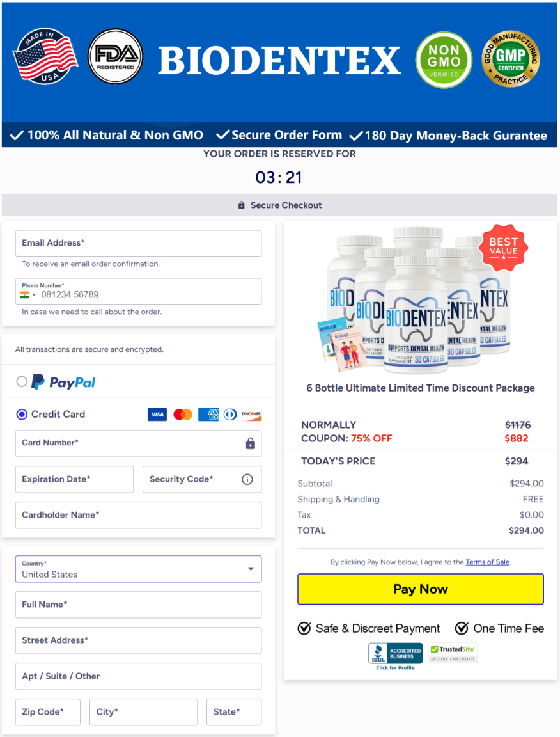Click the Non GMO Verified badge
The height and width of the screenshot is (737, 560).
(x=444, y=60)
